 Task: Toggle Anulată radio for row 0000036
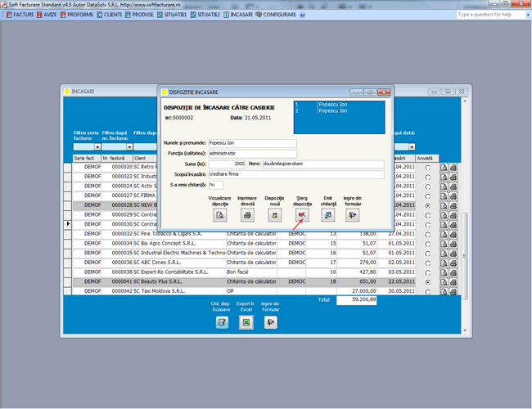428,263
